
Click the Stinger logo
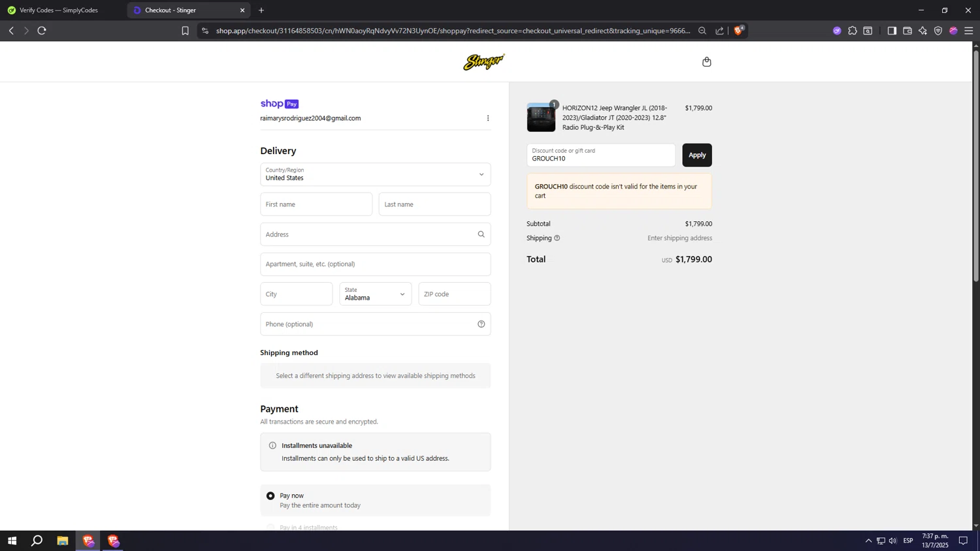[483, 62]
